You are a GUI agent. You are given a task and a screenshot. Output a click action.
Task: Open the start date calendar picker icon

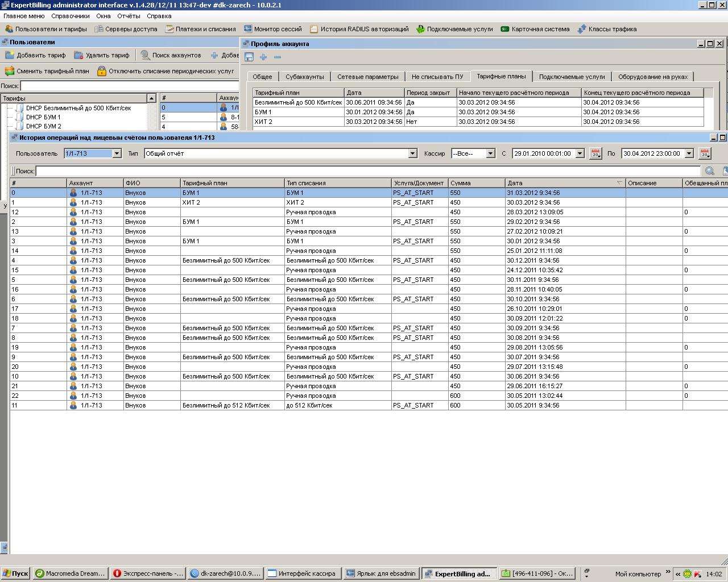click(x=595, y=153)
